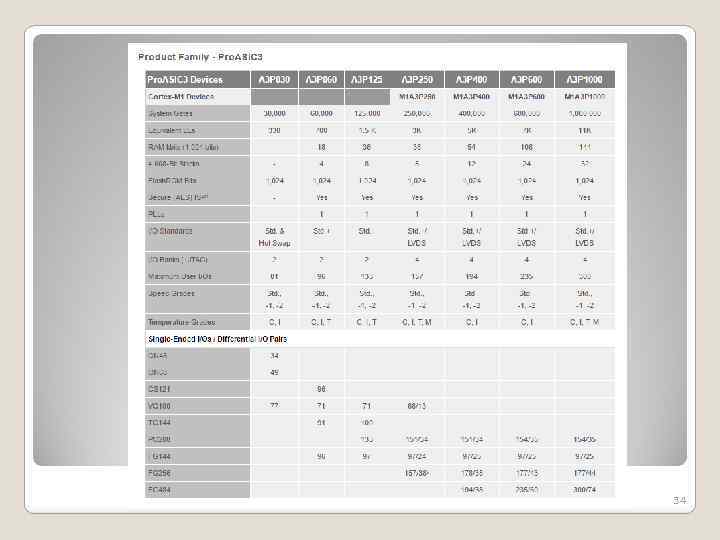The image size is (720, 540).
Task: Click the M1A3P400 cell
Action: click(x=472, y=97)
